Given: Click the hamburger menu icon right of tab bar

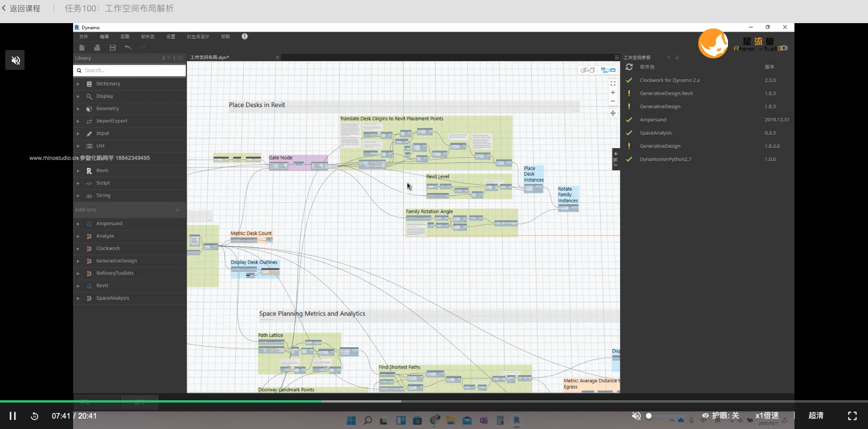Looking at the screenshot, I should [x=617, y=58].
